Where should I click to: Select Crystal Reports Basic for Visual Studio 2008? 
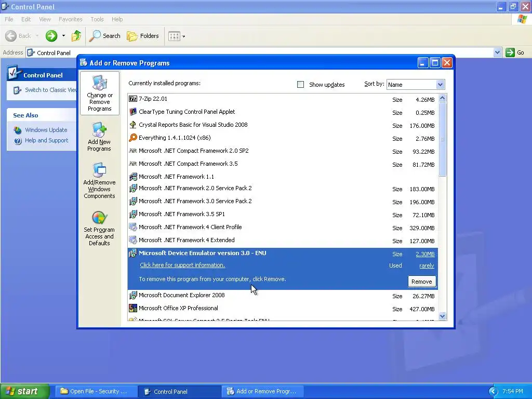point(283,125)
